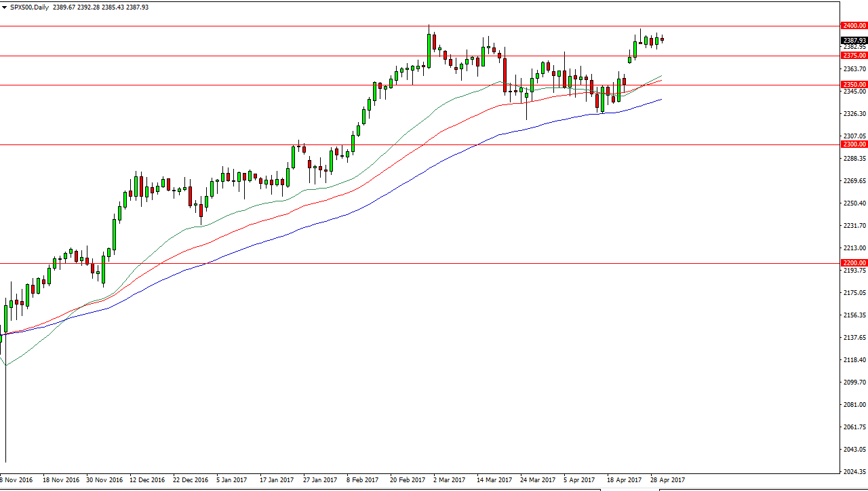Select the 2300.00 red price label
Viewport: 868px width, 491px height.
point(854,144)
